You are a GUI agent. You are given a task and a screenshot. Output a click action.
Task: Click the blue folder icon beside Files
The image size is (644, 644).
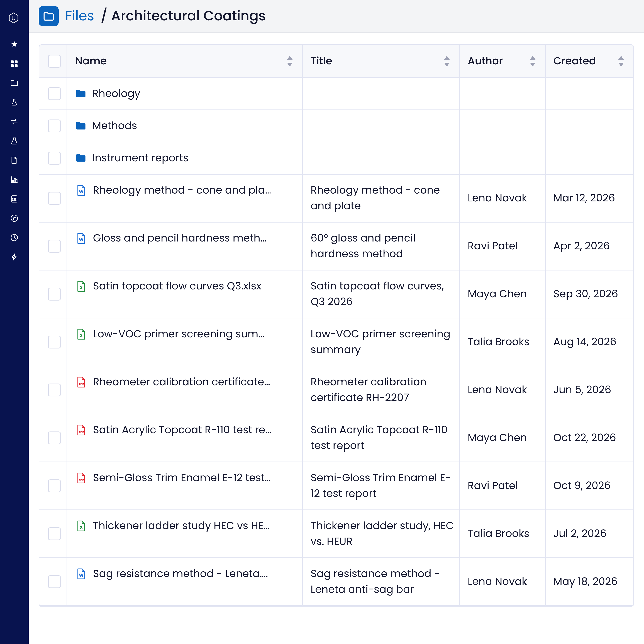[49, 16]
